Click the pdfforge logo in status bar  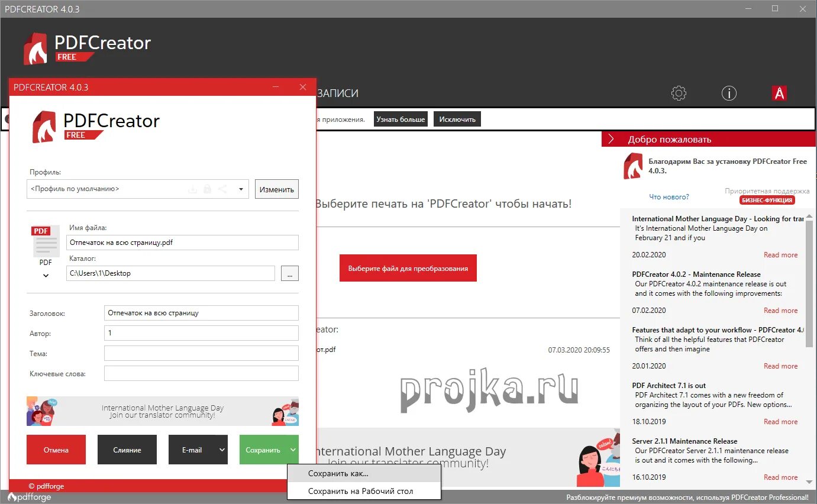tap(30, 497)
